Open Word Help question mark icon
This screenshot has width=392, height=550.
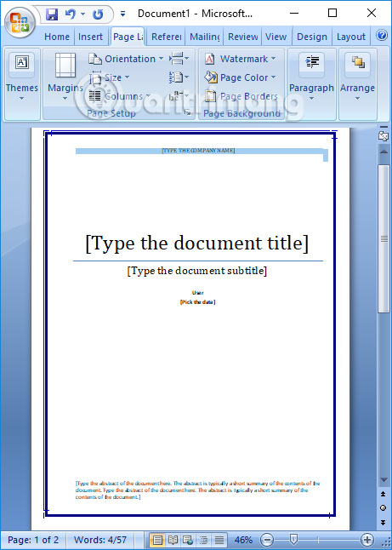click(x=382, y=35)
